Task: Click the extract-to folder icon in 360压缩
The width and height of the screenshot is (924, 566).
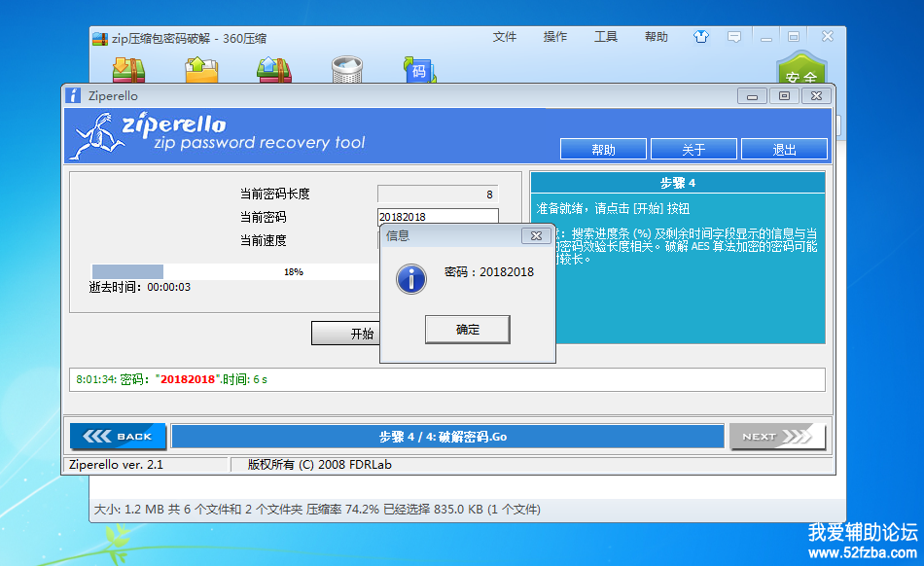Action: pyautogui.click(x=201, y=70)
